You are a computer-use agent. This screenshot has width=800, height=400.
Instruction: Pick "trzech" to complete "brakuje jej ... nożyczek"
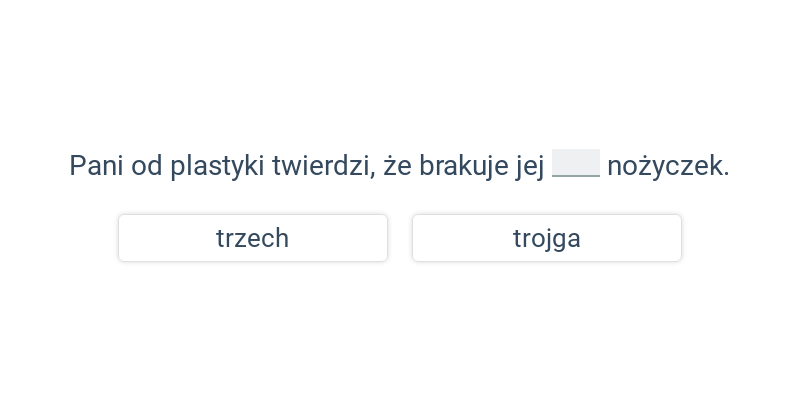(253, 238)
